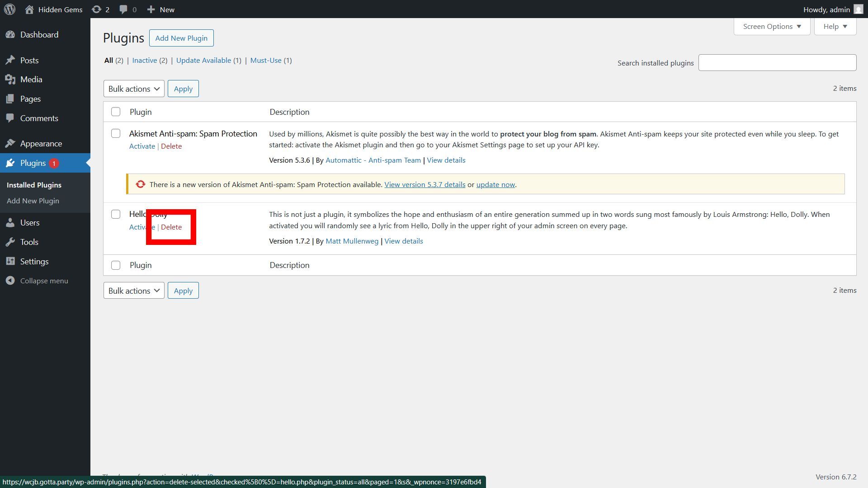This screenshot has height=488, width=868.
Task: Open the WordPress logo menu
Action: tap(9, 9)
